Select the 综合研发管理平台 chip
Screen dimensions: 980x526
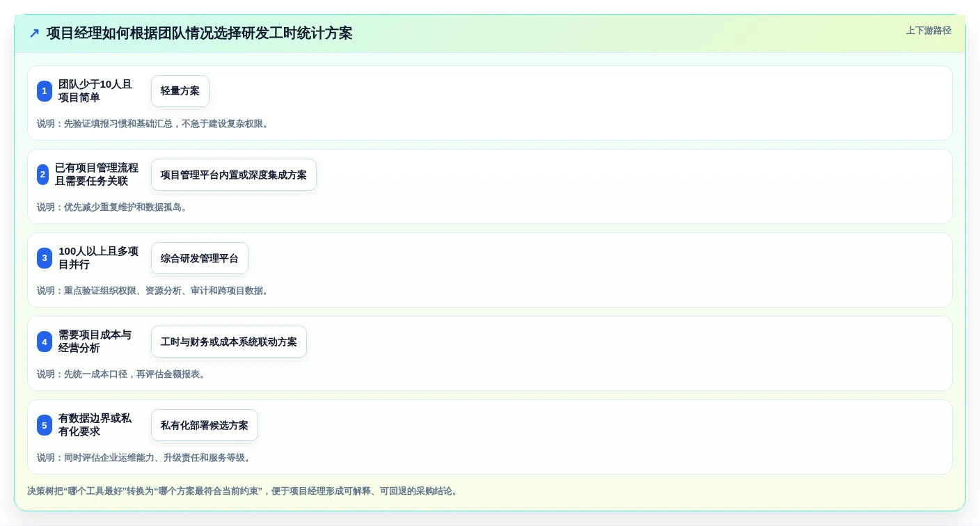[x=200, y=258]
